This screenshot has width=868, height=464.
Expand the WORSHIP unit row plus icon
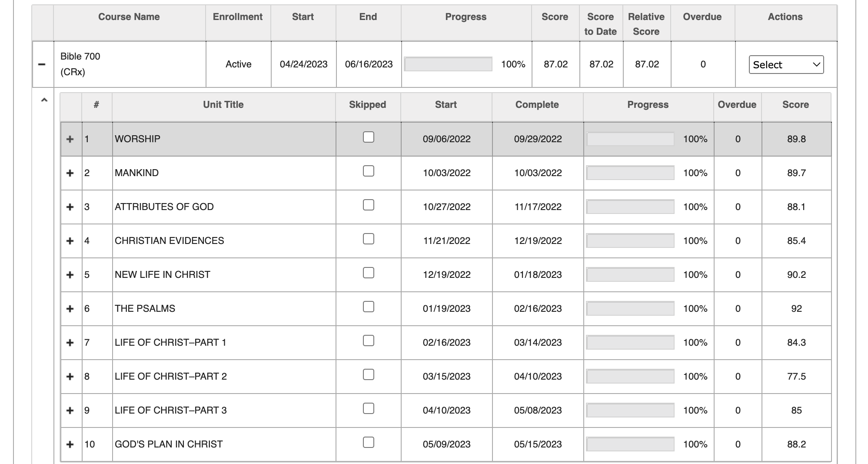[70, 139]
